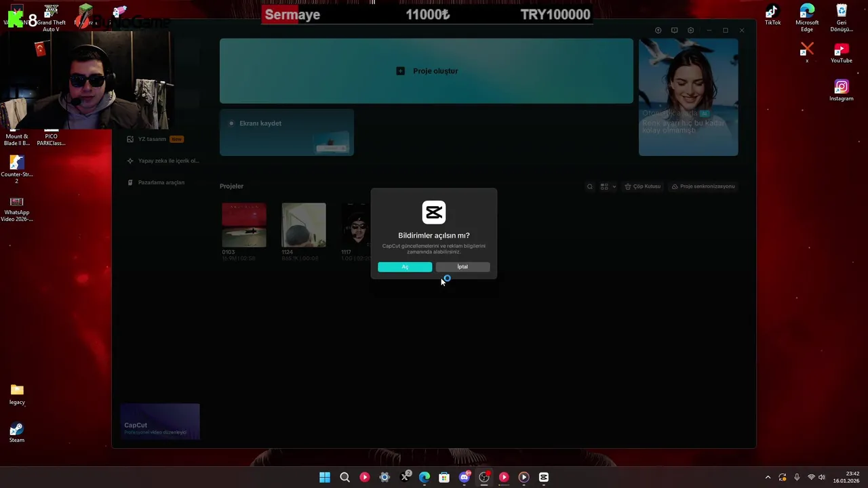Open Microsoft Edge desktop shortcut
Screen dimensions: 868x488
click(x=807, y=18)
